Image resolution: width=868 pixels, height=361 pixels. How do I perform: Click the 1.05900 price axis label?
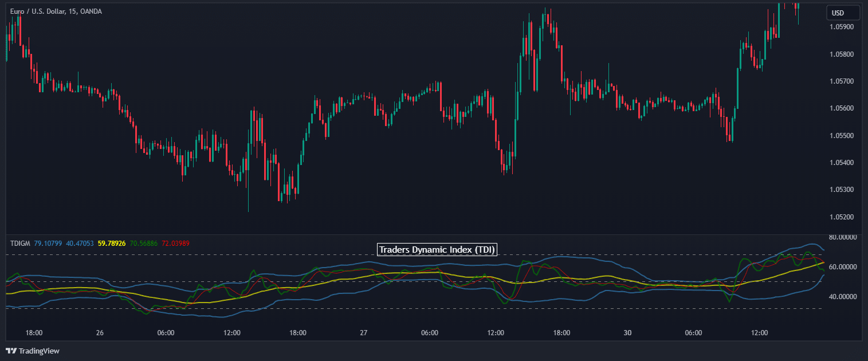coord(842,26)
